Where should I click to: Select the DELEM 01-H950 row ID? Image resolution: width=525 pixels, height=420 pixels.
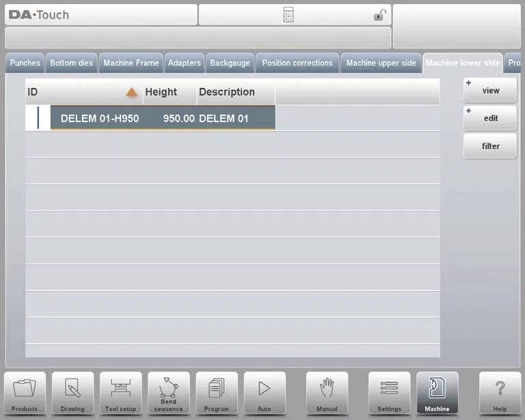[100, 118]
